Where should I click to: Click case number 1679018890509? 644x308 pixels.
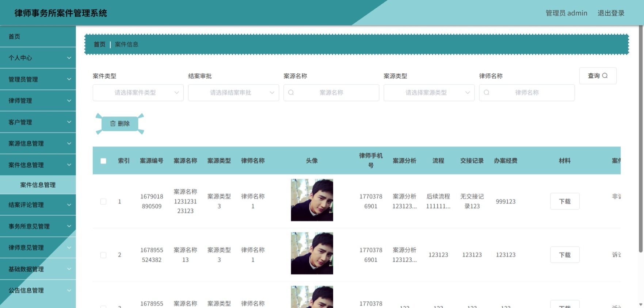[x=152, y=201]
